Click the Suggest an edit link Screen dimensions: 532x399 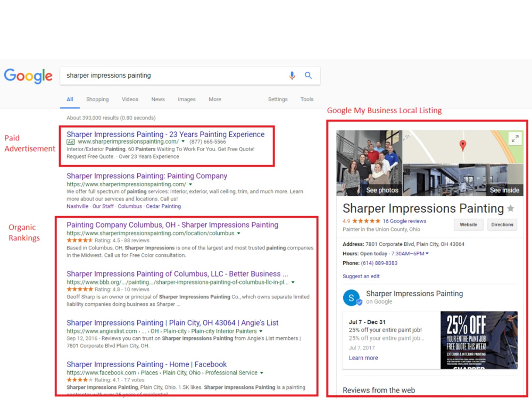click(x=361, y=276)
